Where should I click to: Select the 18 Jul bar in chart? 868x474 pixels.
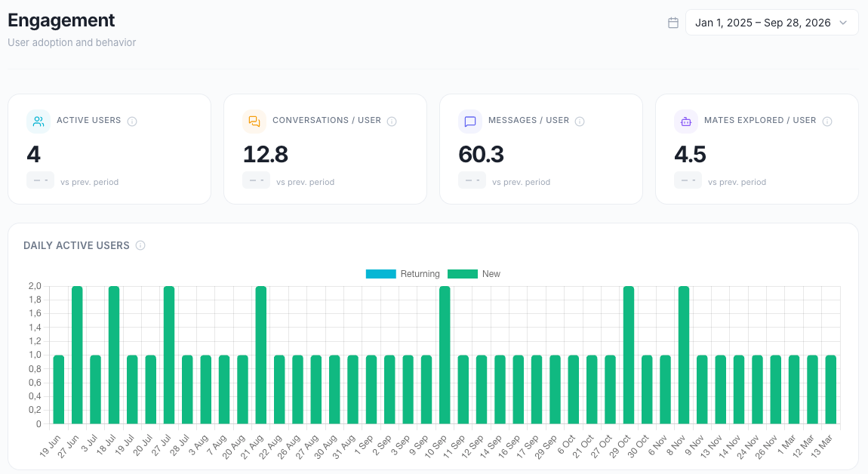pyautogui.click(x=114, y=355)
